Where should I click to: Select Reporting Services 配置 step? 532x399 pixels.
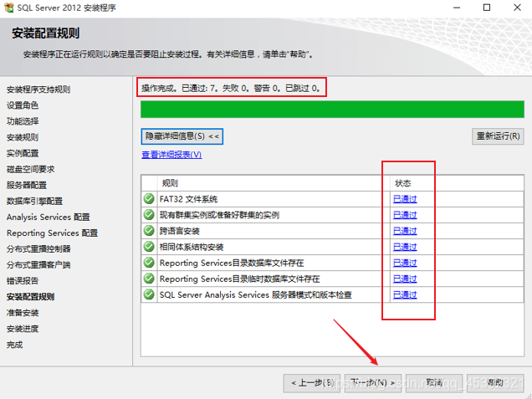pos(52,233)
